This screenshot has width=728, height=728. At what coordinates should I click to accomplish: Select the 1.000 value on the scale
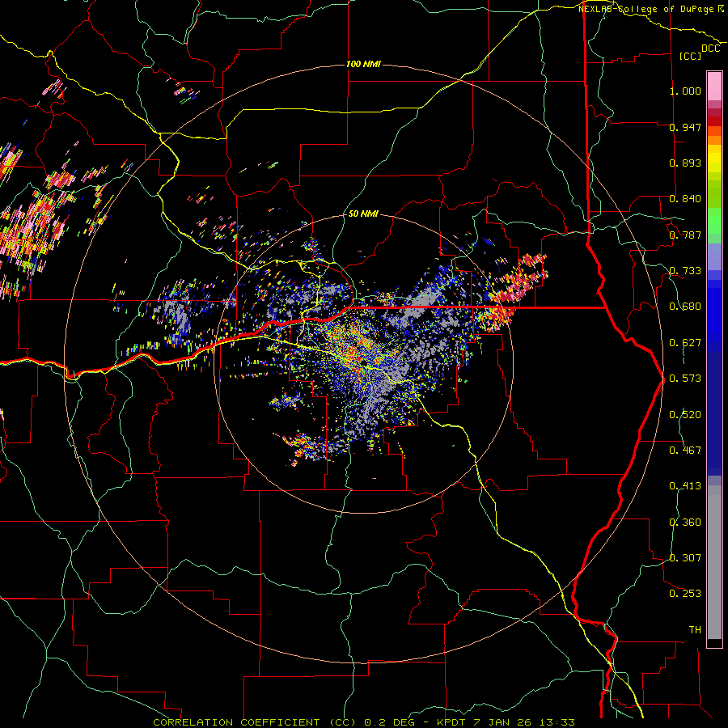coord(685,91)
